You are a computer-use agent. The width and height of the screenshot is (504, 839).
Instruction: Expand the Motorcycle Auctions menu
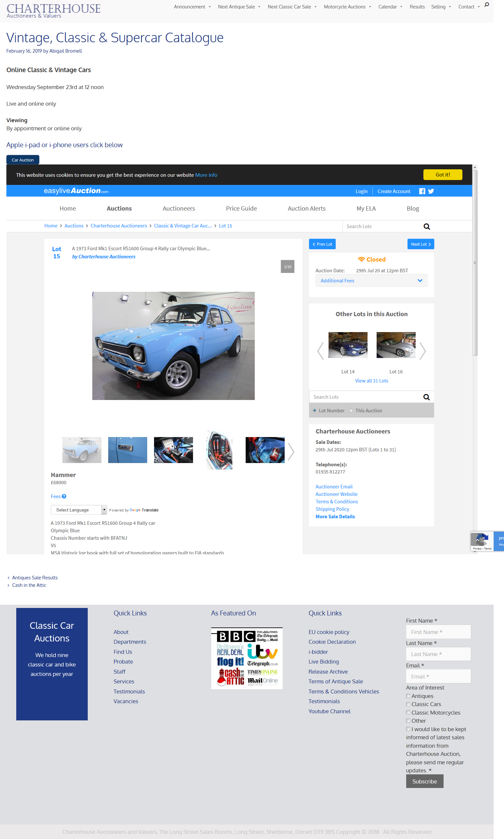(x=347, y=7)
